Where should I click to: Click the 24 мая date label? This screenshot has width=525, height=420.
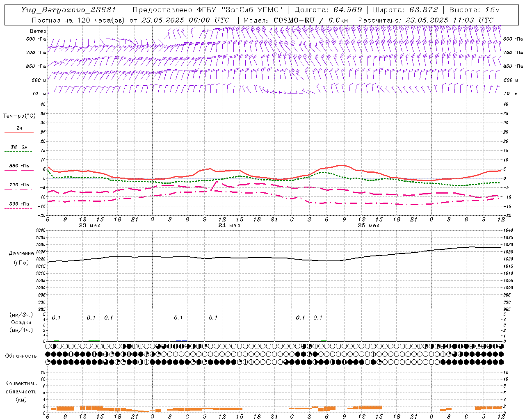pos(229,226)
